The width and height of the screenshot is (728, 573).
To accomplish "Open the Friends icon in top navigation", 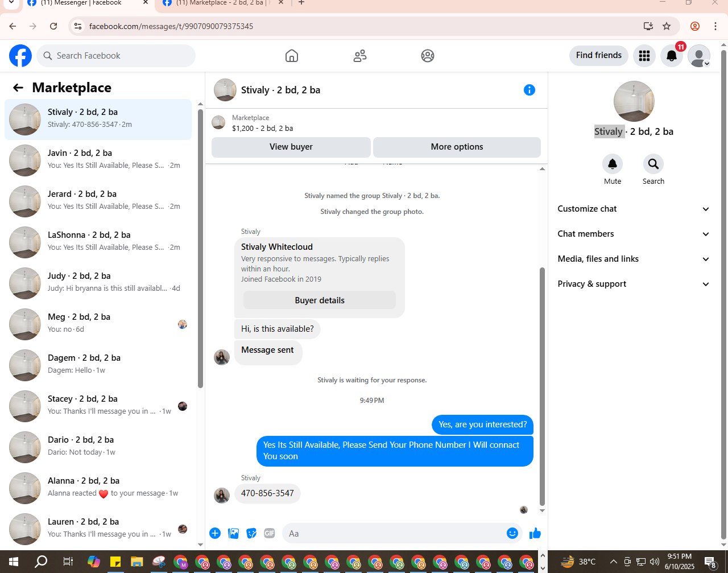I will pyautogui.click(x=360, y=56).
